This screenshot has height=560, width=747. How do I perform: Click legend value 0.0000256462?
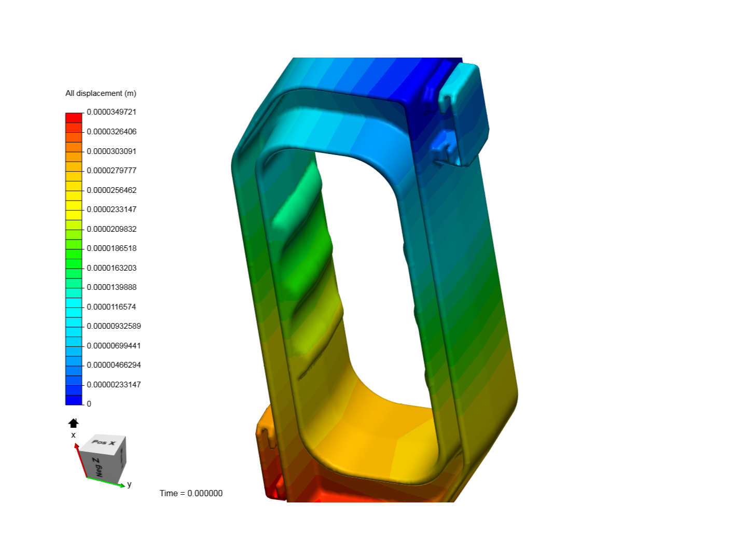(x=112, y=190)
